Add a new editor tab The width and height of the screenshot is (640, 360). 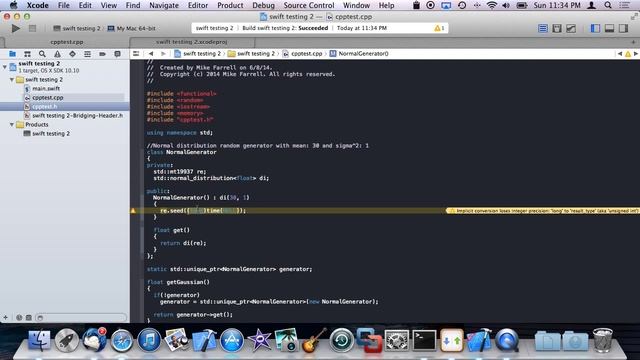click(633, 42)
